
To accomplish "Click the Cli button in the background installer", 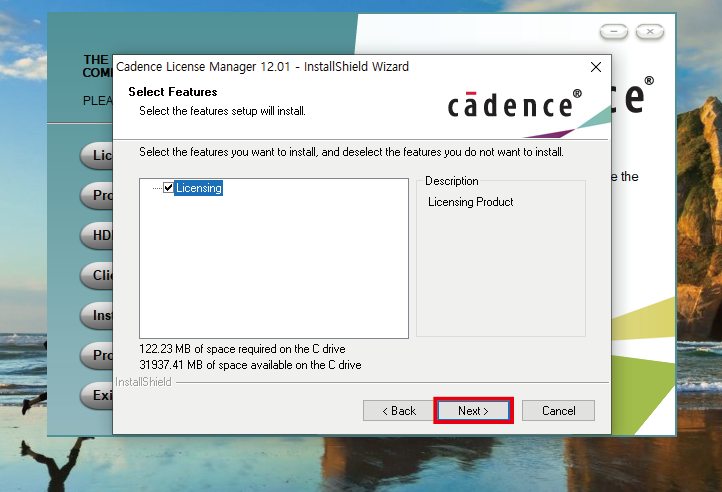I will pyautogui.click(x=96, y=275).
